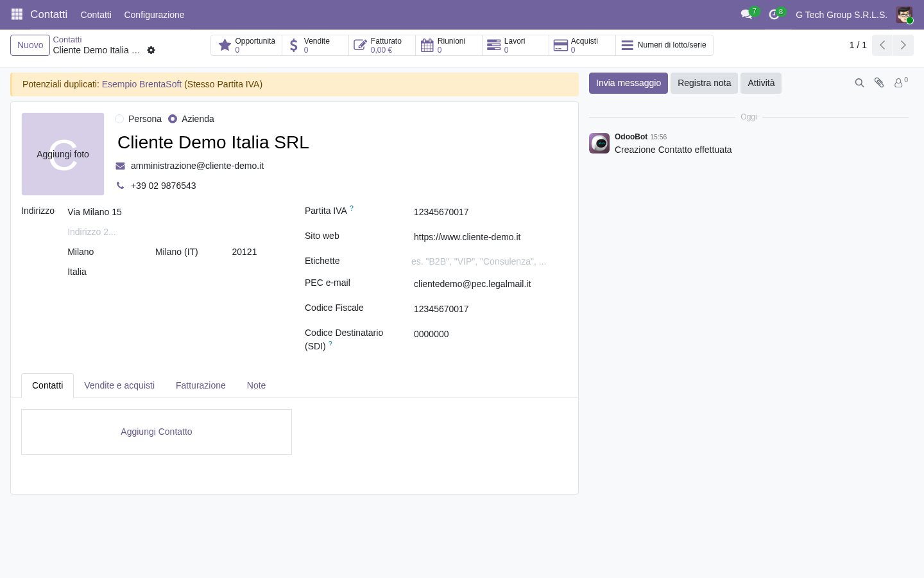Click the Attività button
This screenshot has width=924, height=578.
(761, 83)
